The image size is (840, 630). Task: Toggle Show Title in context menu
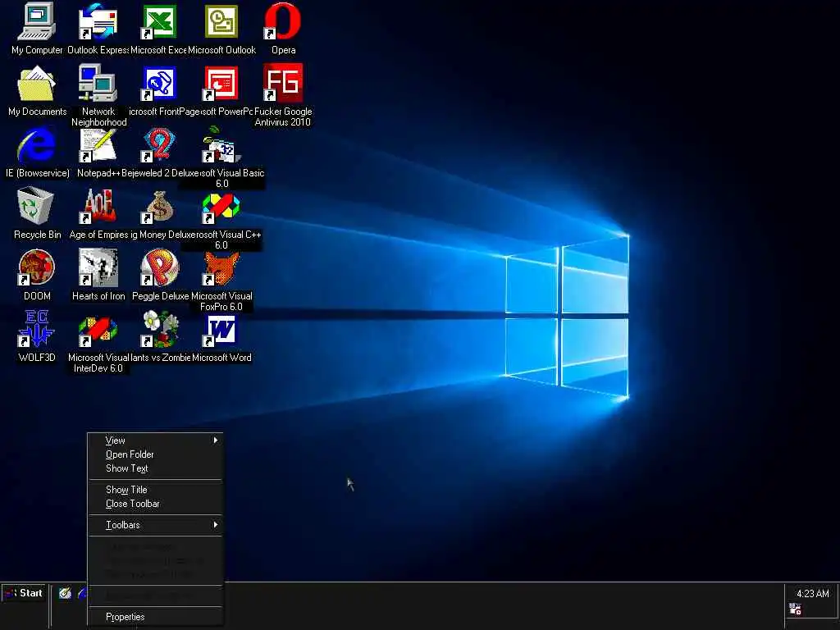pos(155,490)
